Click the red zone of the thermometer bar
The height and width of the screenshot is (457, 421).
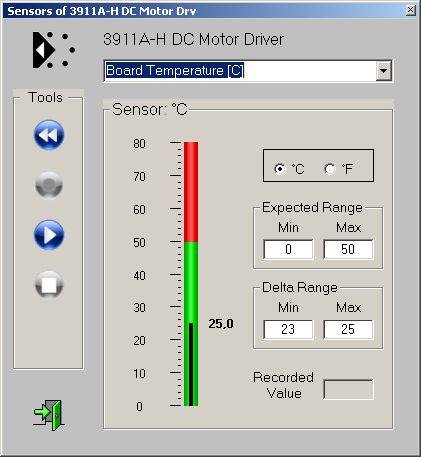(191, 192)
